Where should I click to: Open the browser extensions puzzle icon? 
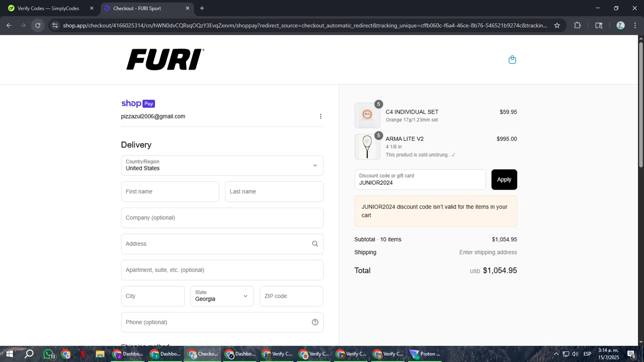577,25
